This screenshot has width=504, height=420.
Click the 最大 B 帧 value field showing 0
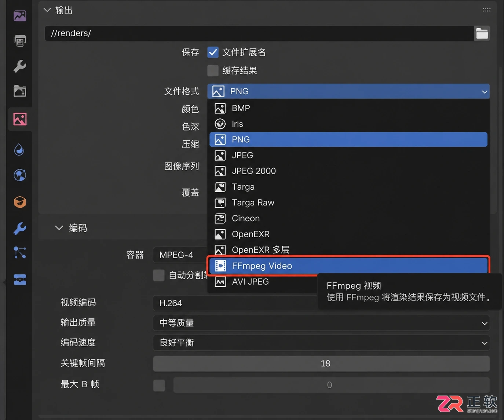click(332, 385)
